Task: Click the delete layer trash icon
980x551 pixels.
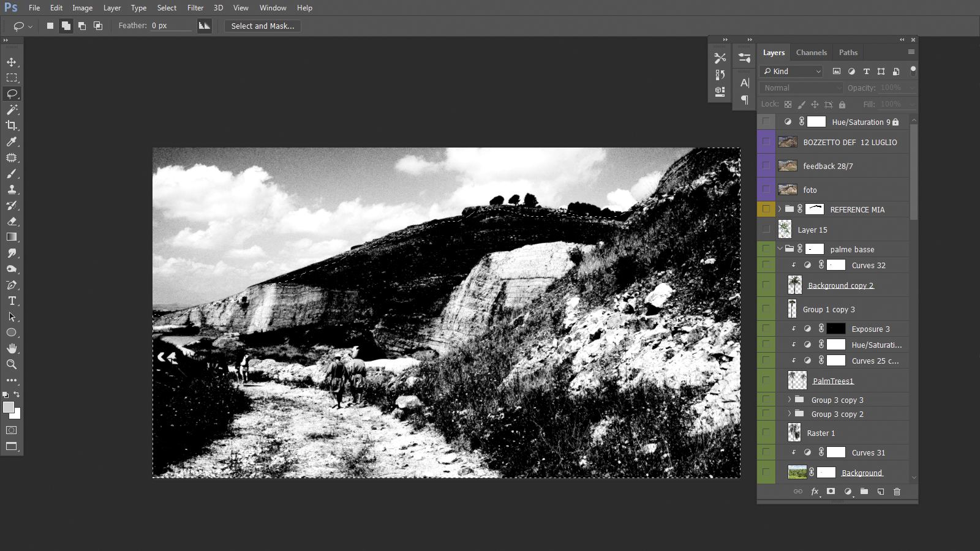Action: [897, 492]
